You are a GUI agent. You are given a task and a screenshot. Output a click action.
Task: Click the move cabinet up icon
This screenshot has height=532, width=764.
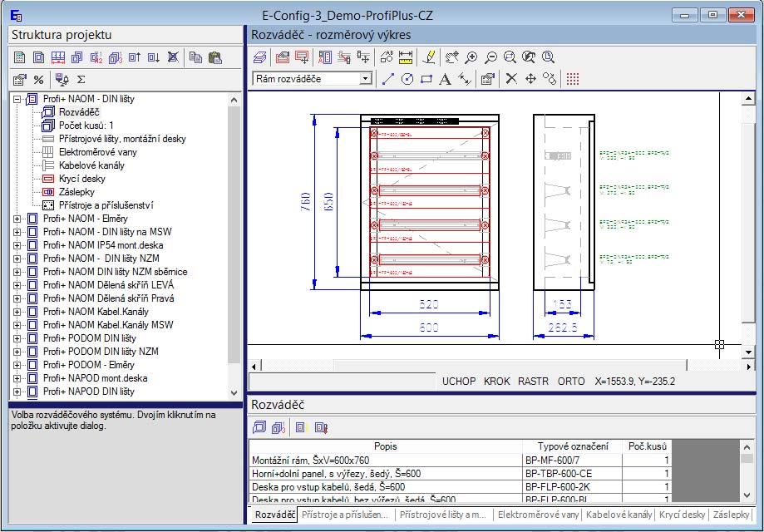point(135,57)
